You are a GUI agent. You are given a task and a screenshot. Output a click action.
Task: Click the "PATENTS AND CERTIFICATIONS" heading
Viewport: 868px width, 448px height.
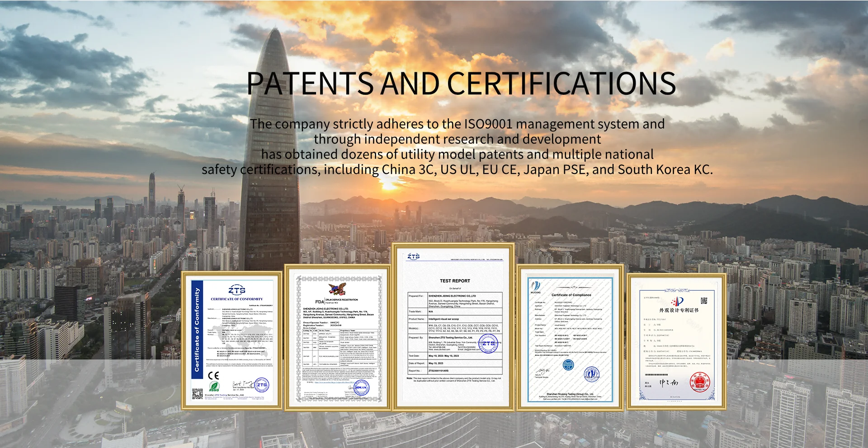coord(461,84)
